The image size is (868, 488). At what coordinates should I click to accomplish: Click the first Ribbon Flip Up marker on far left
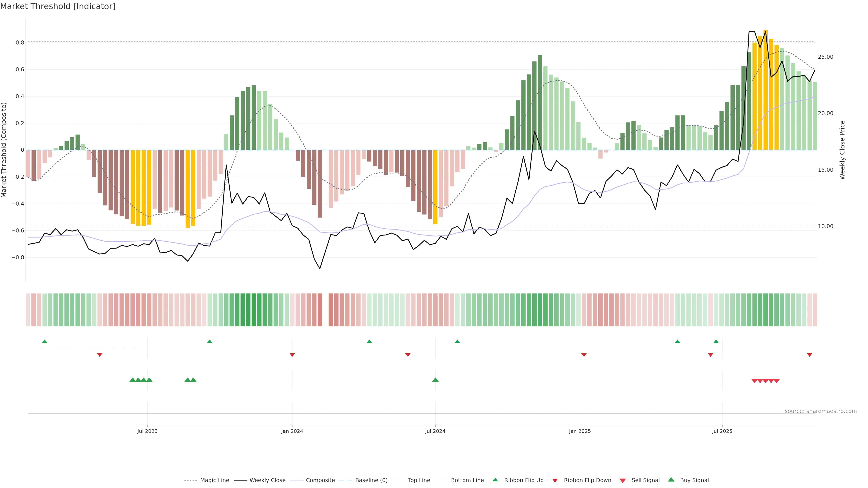click(45, 342)
